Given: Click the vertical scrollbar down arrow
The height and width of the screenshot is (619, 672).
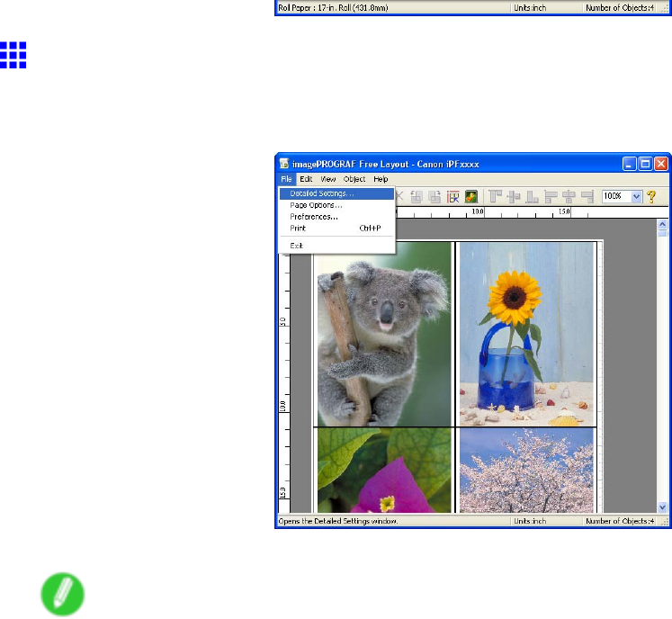Looking at the screenshot, I should click(664, 507).
